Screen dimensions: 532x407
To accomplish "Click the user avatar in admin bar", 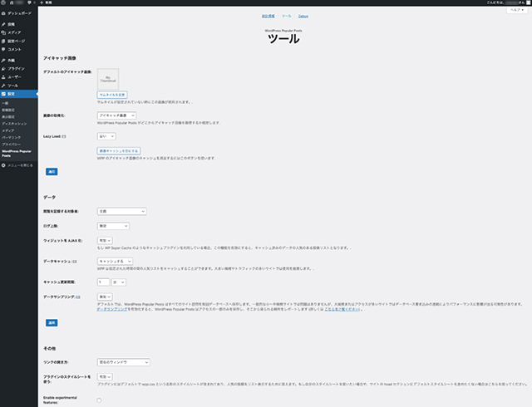I will [528, 2].
